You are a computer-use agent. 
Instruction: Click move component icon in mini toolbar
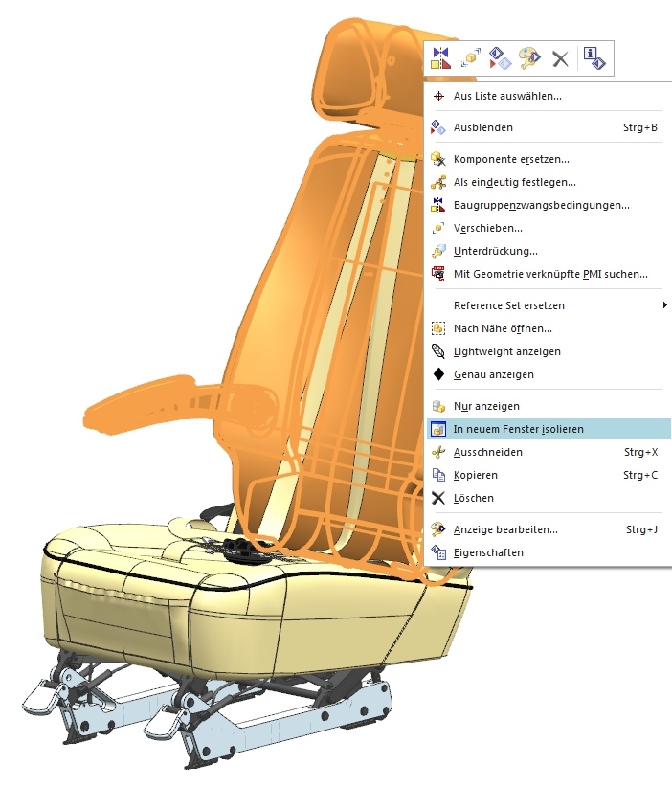click(x=470, y=58)
